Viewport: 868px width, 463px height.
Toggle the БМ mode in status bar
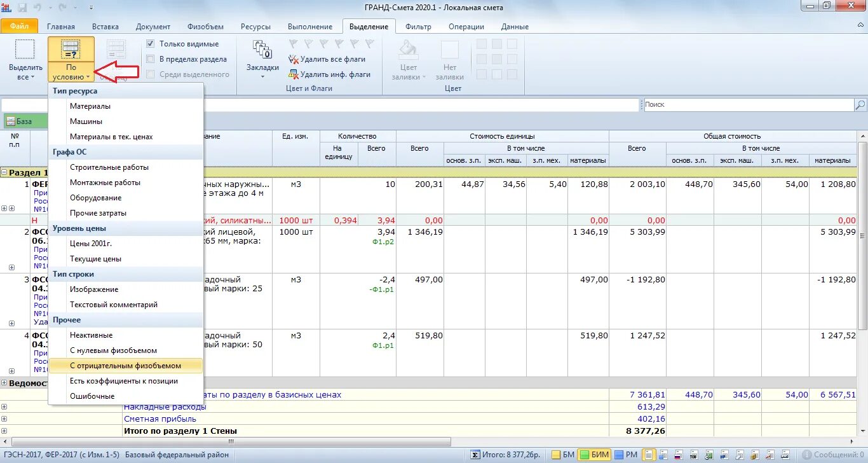point(563,455)
